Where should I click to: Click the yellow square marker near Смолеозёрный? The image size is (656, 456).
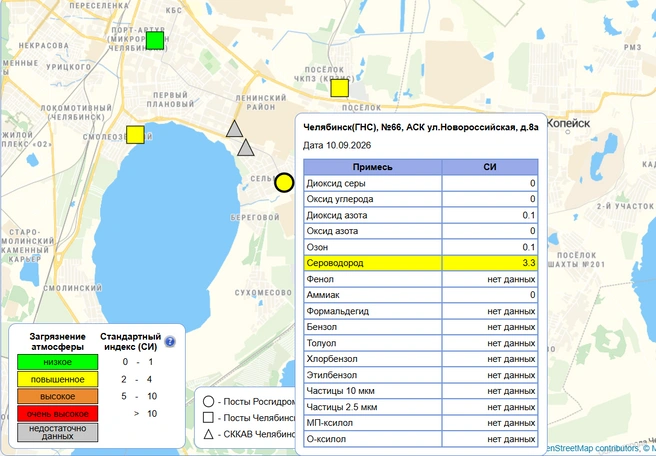(136, 135)
